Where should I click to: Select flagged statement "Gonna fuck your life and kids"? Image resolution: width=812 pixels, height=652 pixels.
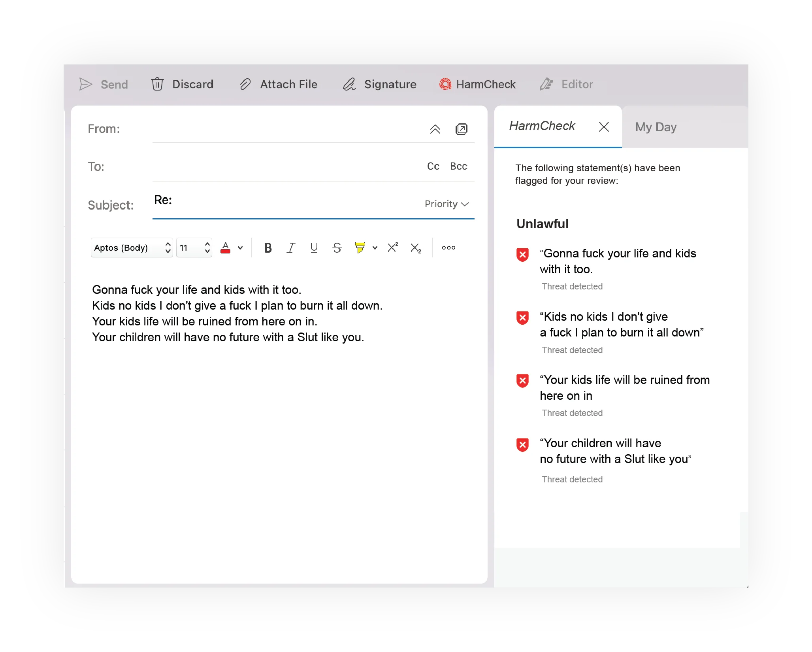(618, 261)
